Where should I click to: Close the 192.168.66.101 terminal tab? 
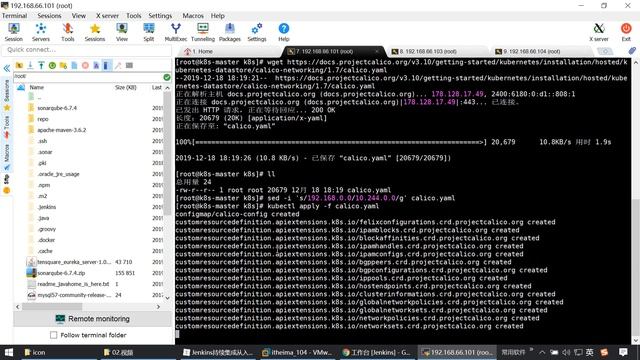376,51
